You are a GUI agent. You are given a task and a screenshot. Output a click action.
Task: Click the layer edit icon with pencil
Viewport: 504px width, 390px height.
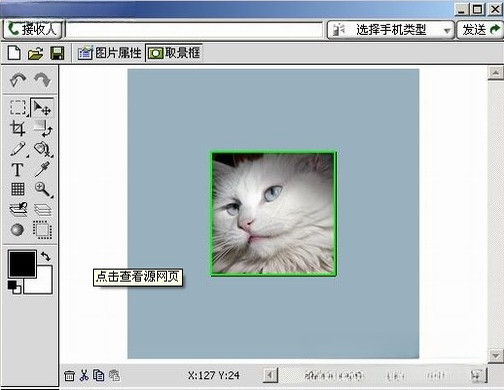(18, 210)
